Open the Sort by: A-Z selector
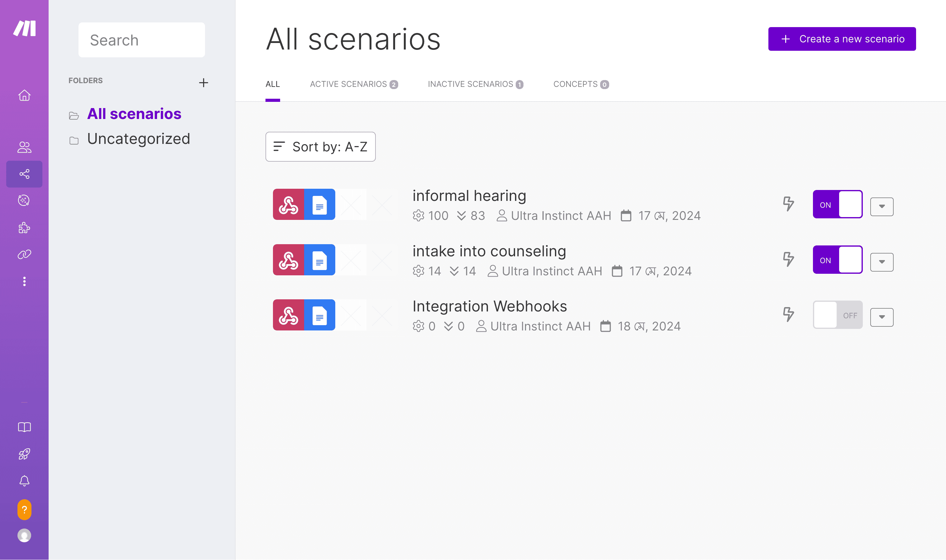Viewport: 946px width, 560px height. tap(320, 147)
